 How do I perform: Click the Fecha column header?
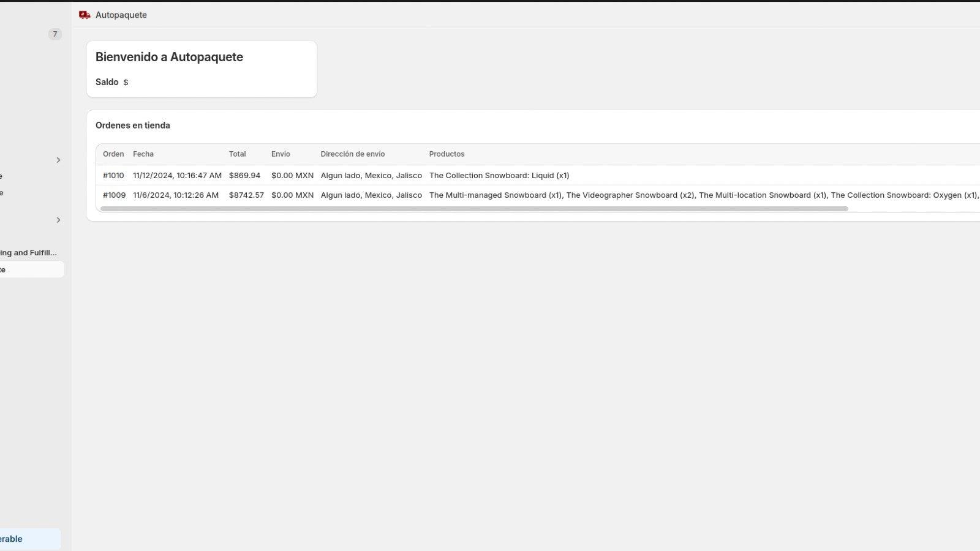[143, 154]
